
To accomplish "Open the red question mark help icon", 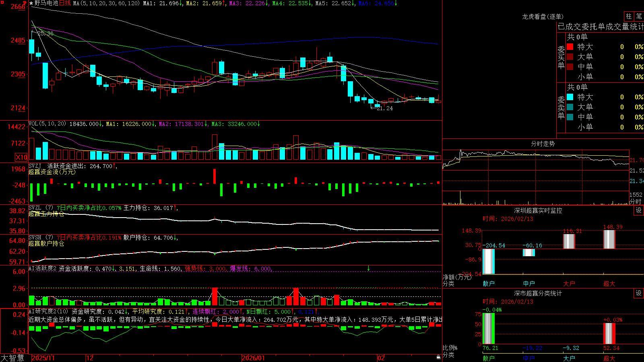I will coord(25,2).
